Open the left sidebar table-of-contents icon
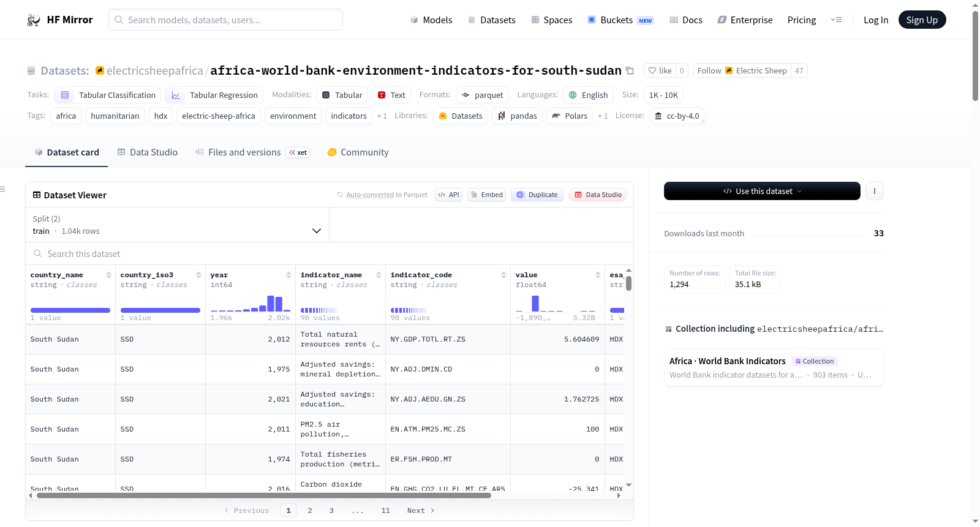 click(3, 189)
